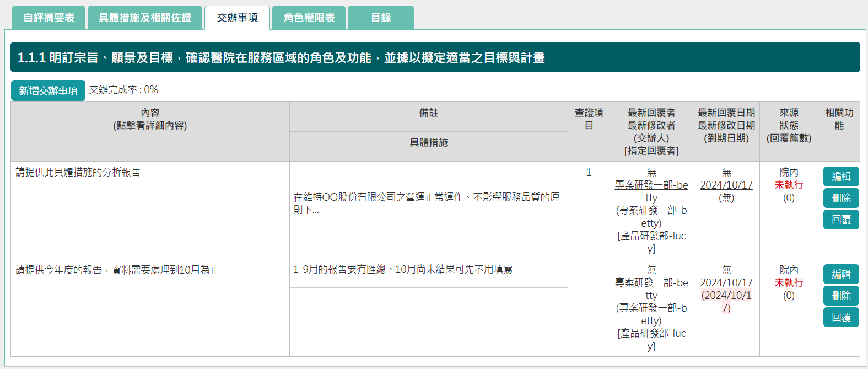Switch to the 自評摘要表 tab
This screenshot has width=868, height=369.
(48, 18)
